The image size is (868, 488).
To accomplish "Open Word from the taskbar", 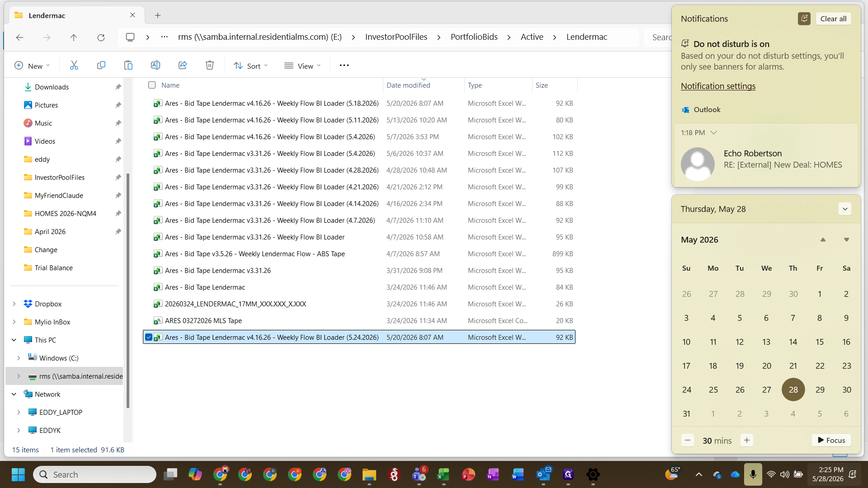I will pos(518,474).
